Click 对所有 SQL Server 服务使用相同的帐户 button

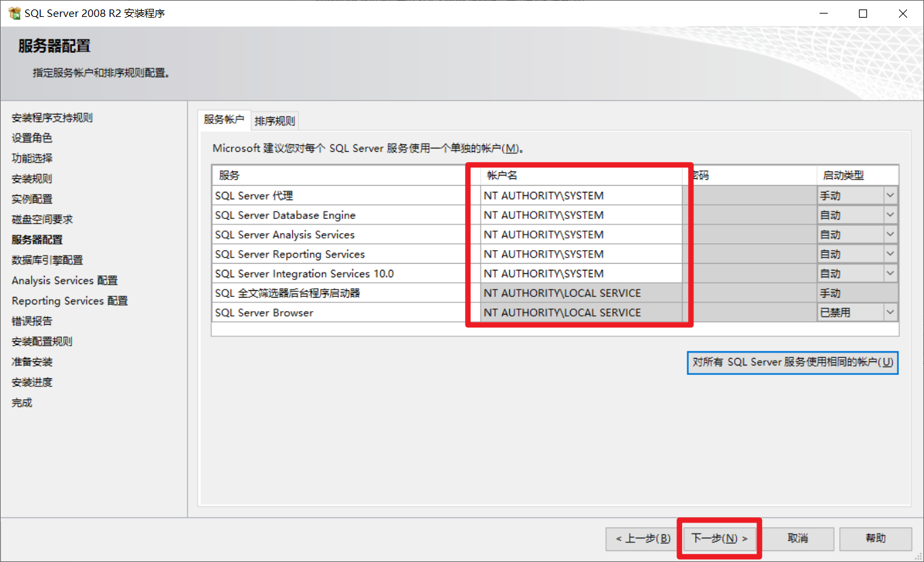[x=792, y=362]
